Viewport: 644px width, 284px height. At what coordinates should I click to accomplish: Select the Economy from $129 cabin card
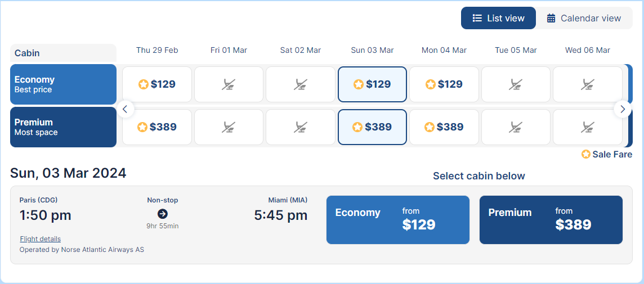pos(397,220)
